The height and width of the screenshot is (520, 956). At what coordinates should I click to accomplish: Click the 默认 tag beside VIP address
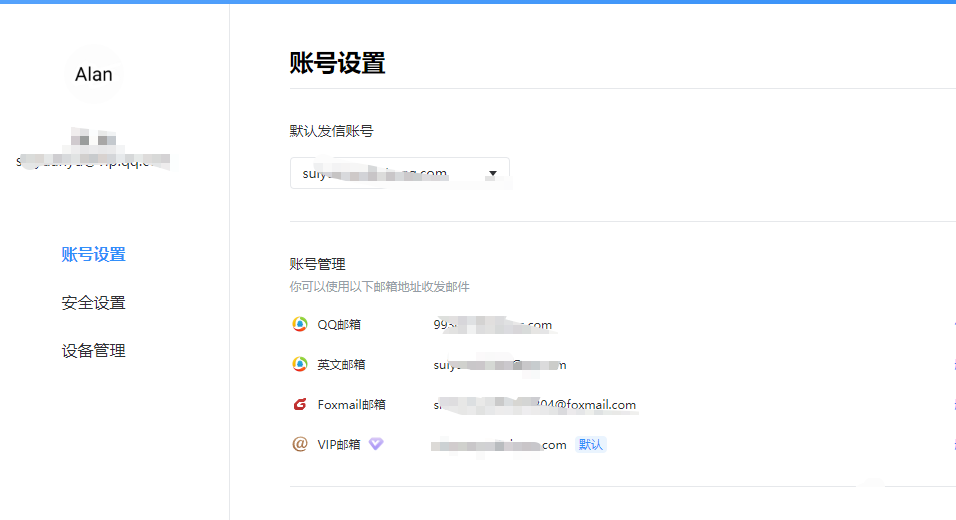click(590, 445)
